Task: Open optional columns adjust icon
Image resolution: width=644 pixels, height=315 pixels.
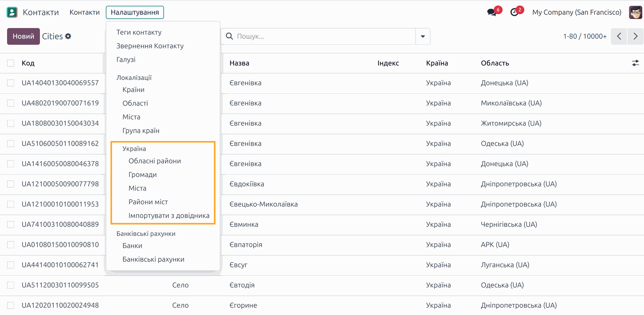Action: coord(635,63)
